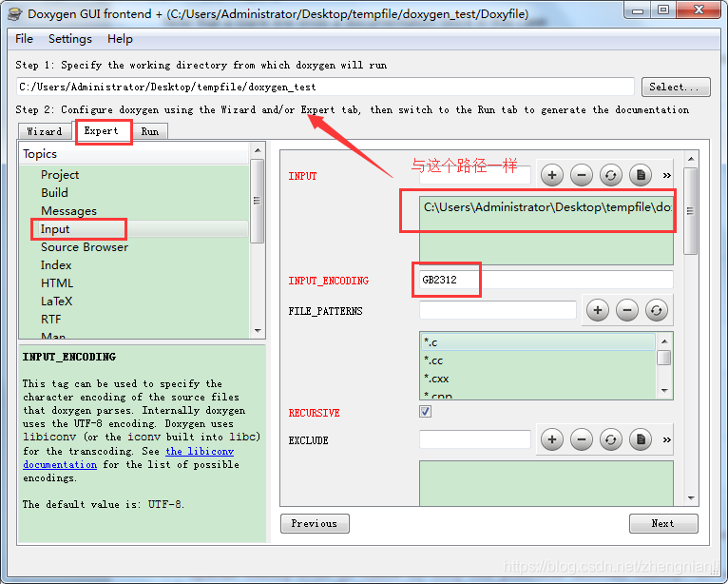Click Topics list scroll down arrow

258,331
